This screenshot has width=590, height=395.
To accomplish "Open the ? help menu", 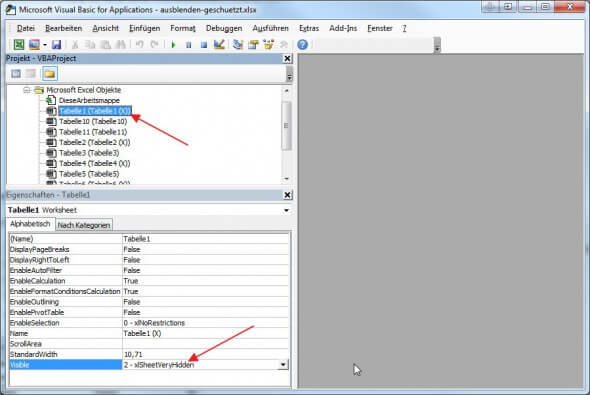I will tap(404, 28).
